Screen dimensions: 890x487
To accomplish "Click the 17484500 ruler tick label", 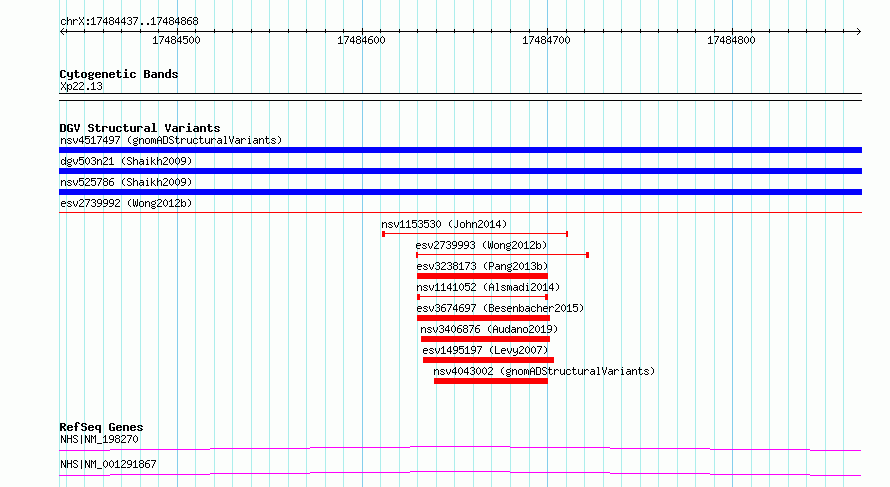I will pos(177,40).
